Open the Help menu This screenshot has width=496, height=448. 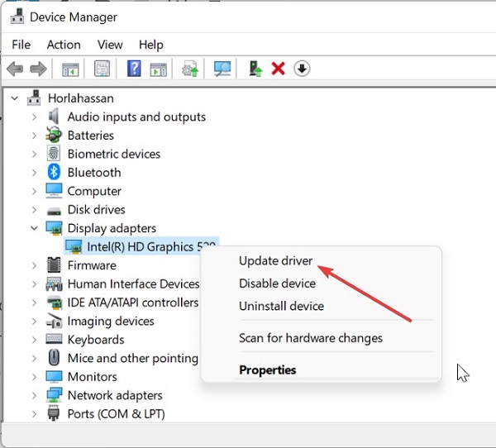tap(151, 45)
